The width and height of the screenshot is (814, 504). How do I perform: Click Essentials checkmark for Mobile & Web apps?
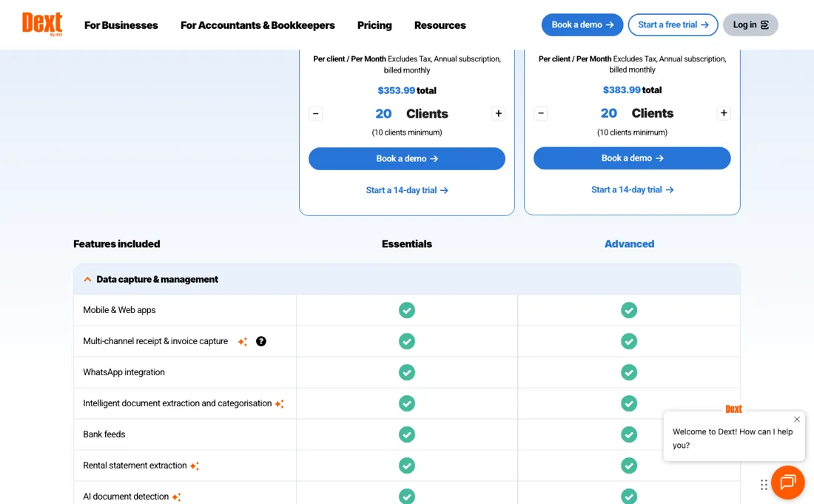[x=407, y=310]
